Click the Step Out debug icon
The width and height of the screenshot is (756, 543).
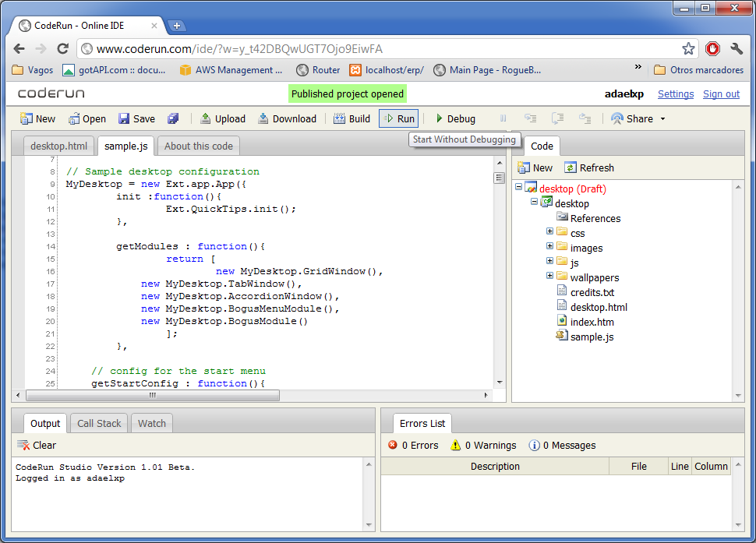point(585,118)
